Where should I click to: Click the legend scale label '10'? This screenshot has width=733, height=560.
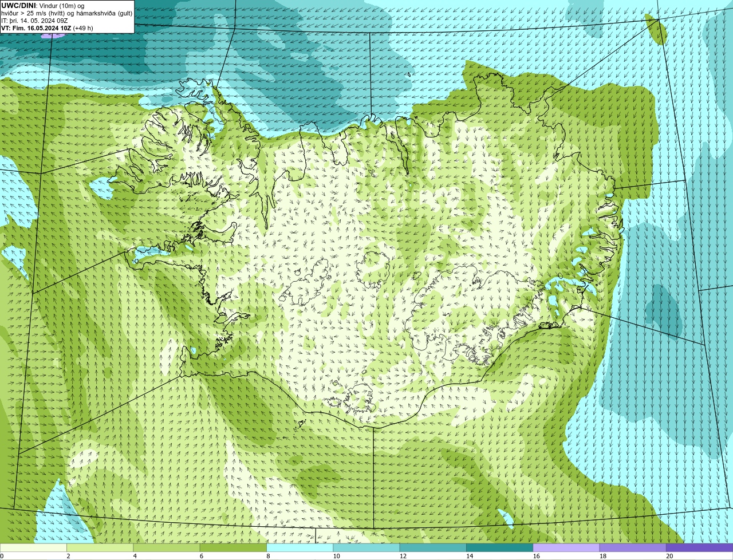coord(336,556)
